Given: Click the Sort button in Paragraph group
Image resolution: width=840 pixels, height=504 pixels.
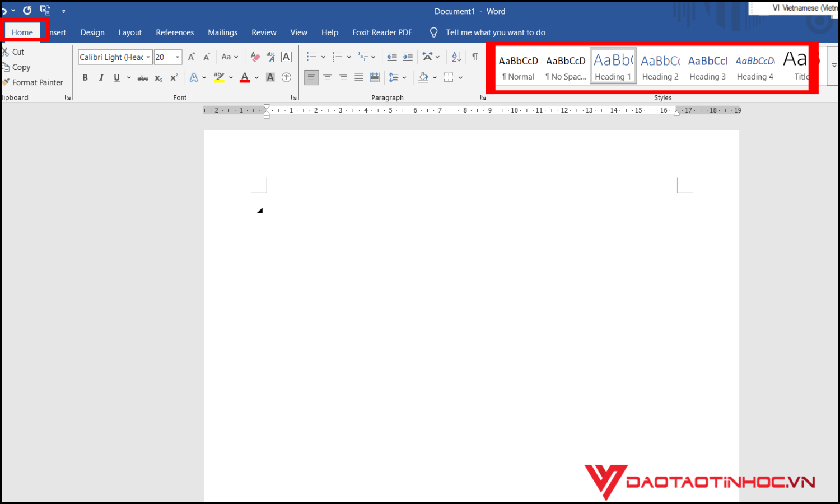Looking at the screenshot, I should 456,57.
